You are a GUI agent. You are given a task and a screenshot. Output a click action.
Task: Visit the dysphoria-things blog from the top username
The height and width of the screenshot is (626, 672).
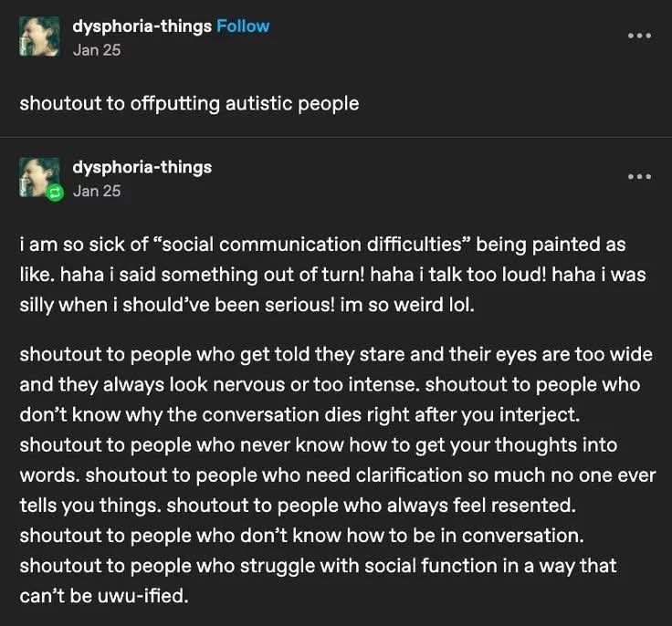click(142, 26)
